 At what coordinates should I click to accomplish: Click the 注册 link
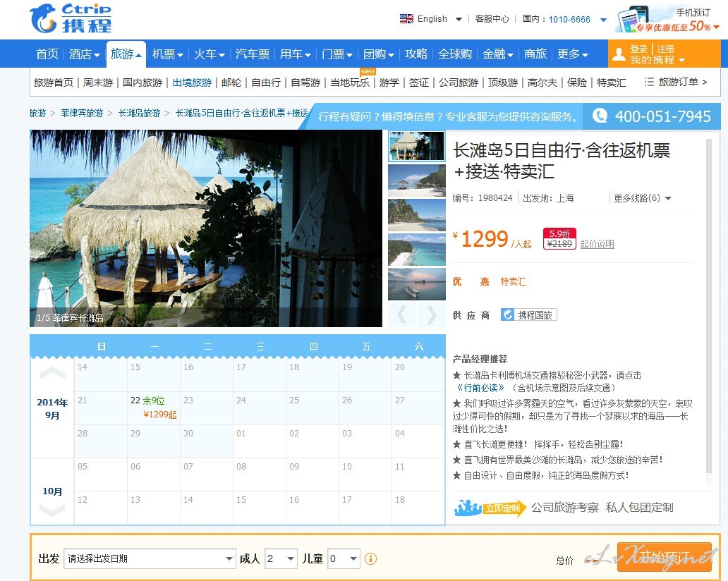pos(665,49)
